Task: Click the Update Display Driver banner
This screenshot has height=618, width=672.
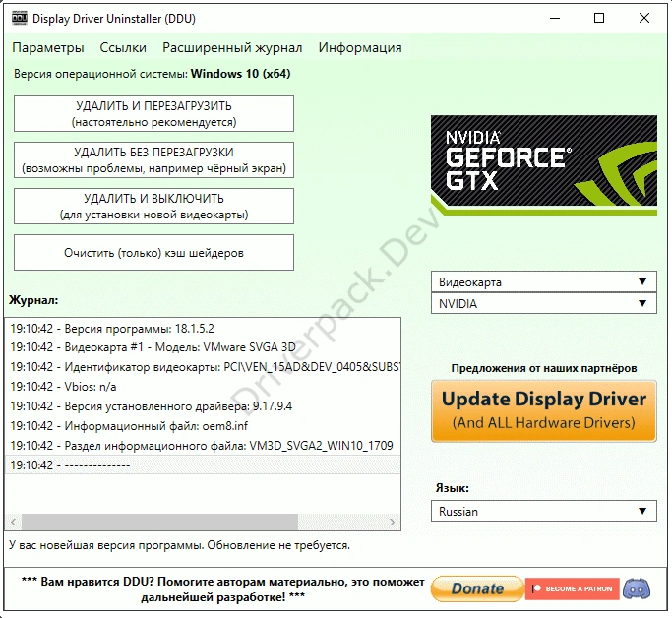Action: click(x=544, y=411)
